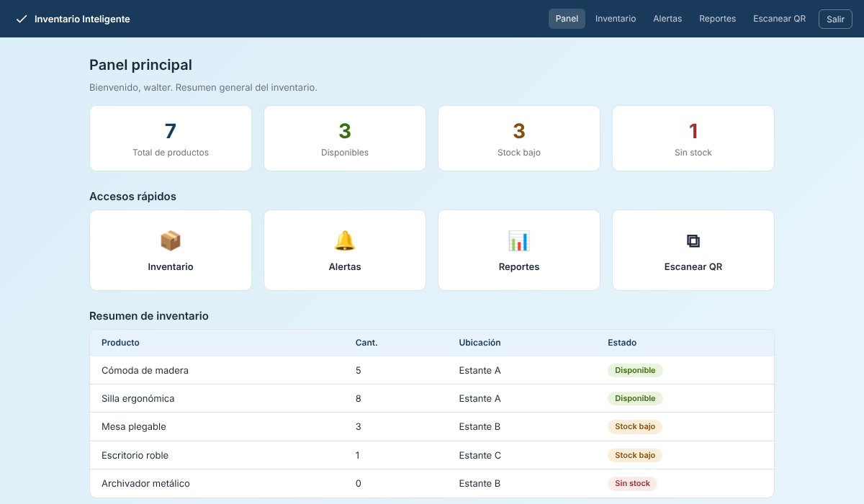
Task: Select the Disponibles summary card
Action: click(x=345, y=138)
